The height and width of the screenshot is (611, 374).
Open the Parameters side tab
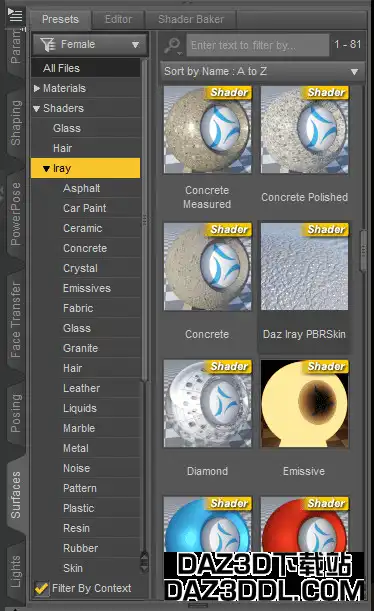pyautogui.click(x=16, y=47)
